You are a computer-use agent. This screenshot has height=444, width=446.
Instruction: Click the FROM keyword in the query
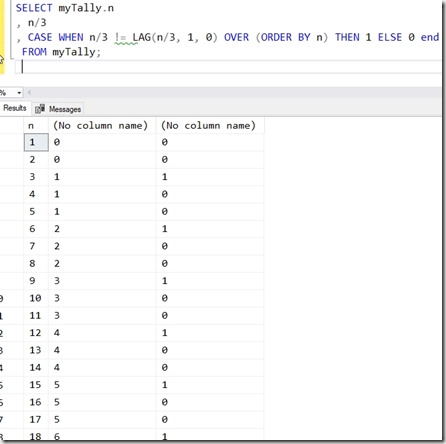pos(34,52)
